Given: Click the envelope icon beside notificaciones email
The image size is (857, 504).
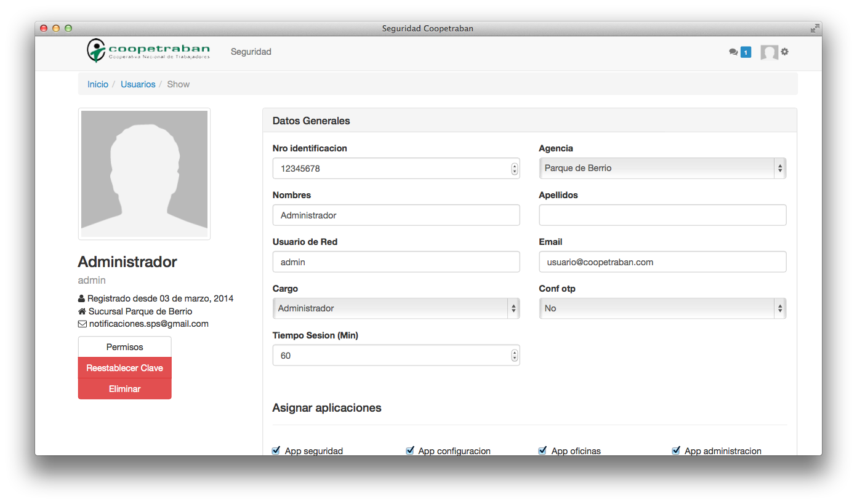Looking at the screenshot, I should click(82, 324).
